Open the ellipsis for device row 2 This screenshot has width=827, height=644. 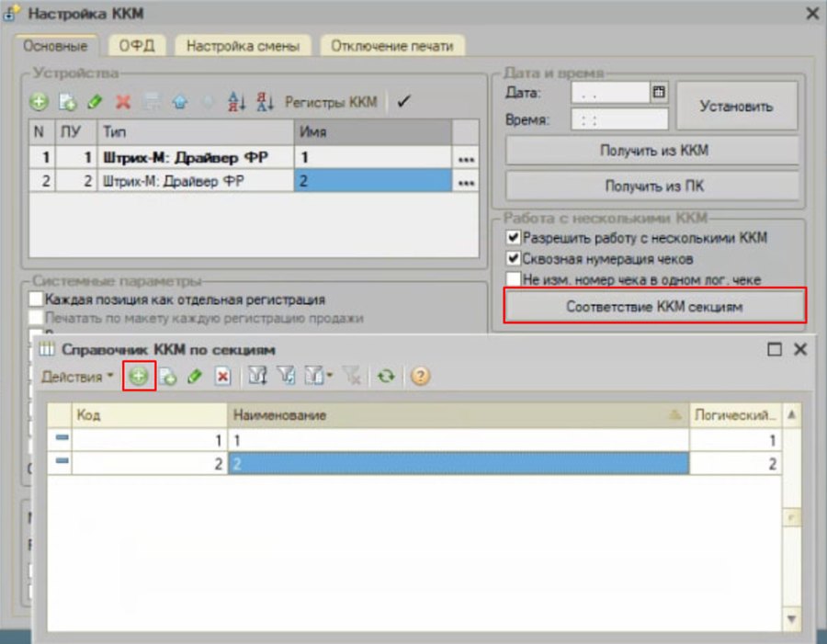pyautogui.click(x=466, y=181)
